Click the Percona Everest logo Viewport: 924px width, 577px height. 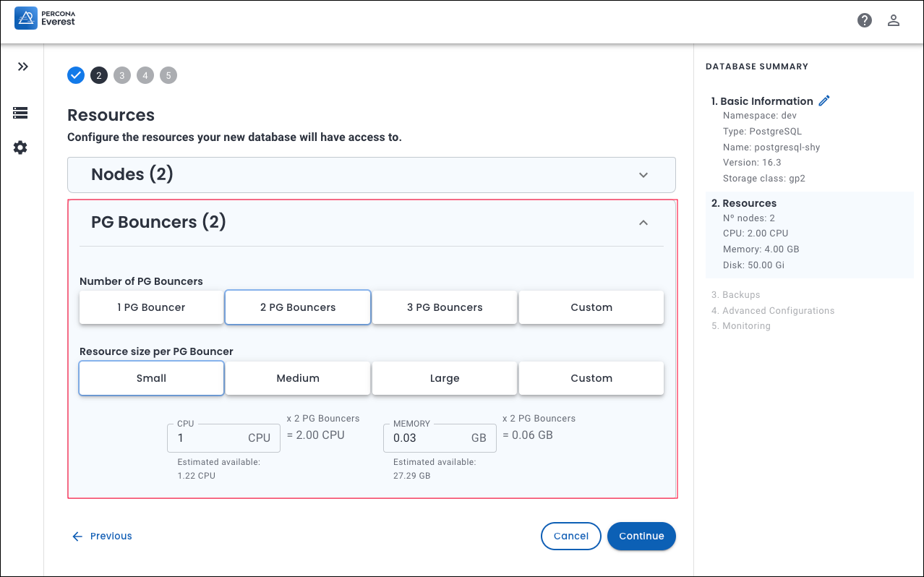[x=45, y=18]
